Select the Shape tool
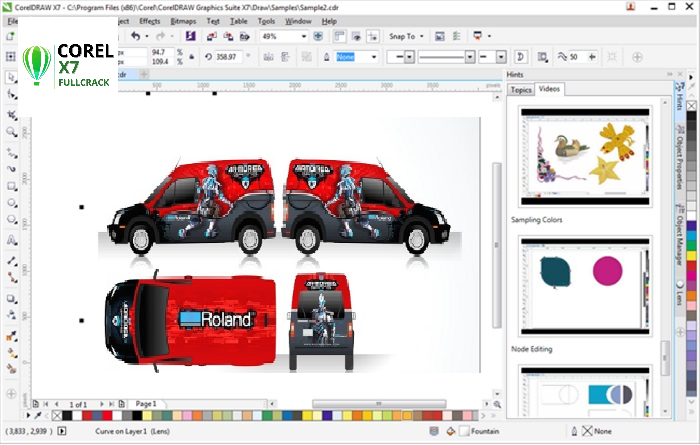 [11, 95]
